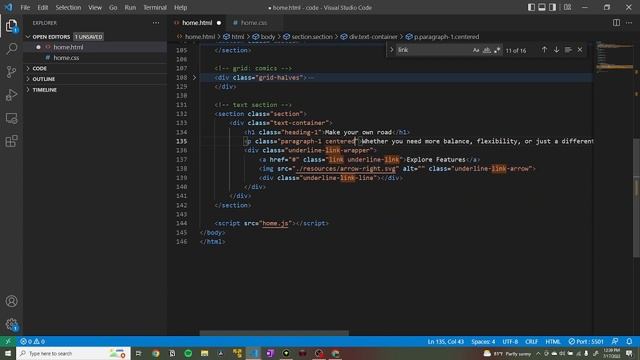Switch to the home.css editor tab
This screenshot has height=360, width=640.
pyautogui.click(x=254, y=23)
